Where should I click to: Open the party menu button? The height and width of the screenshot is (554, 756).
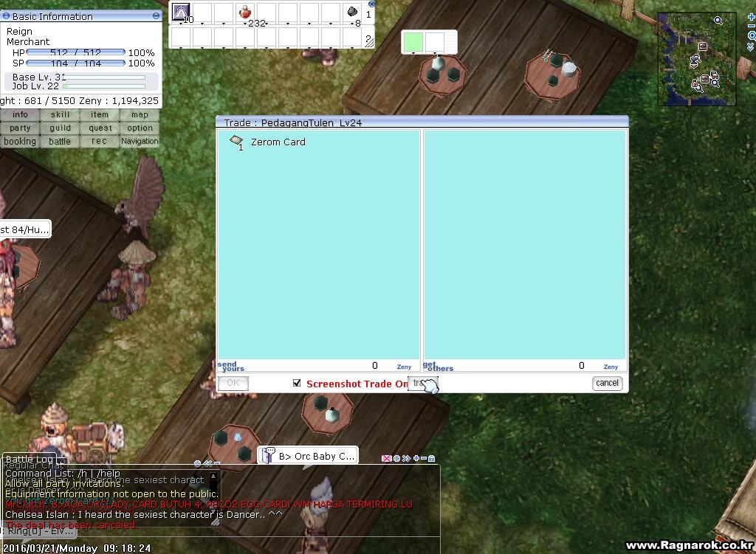tap(20, 128)
